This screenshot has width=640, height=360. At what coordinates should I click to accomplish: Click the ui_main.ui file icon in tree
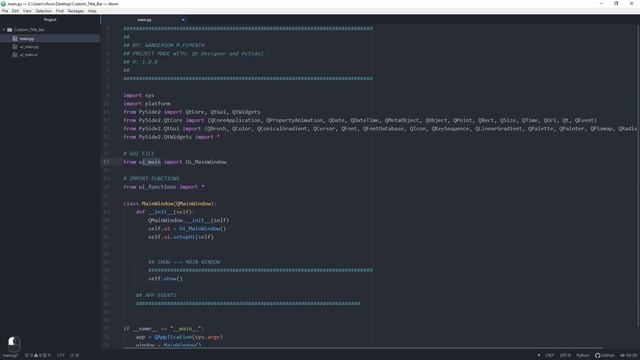15,55
